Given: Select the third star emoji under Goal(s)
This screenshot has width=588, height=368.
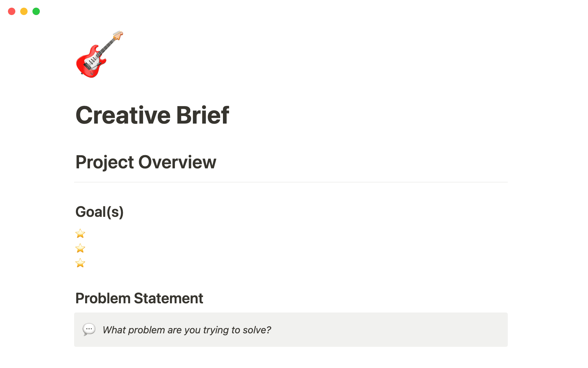Looking at the screenshot, I should (80, 263).
